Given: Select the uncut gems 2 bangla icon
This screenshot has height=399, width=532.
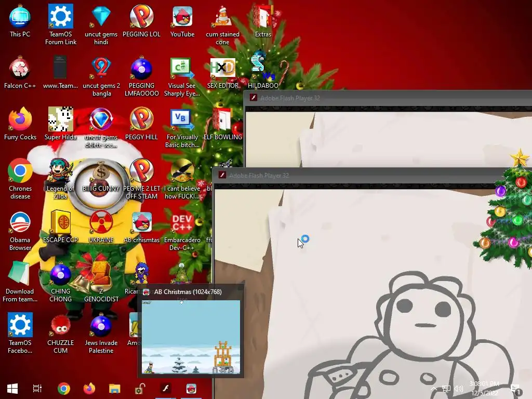Looking at the screenshot, I should coord(101,77).
